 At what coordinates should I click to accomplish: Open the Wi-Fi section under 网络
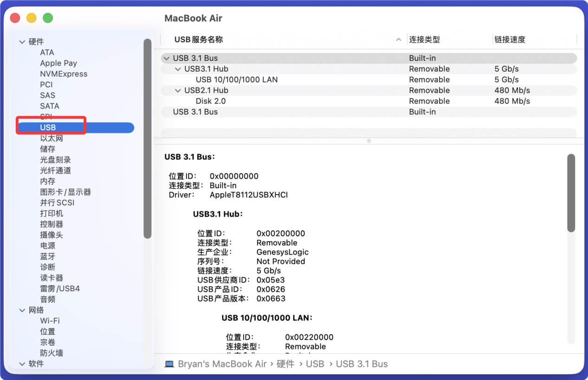click(50, 321)
